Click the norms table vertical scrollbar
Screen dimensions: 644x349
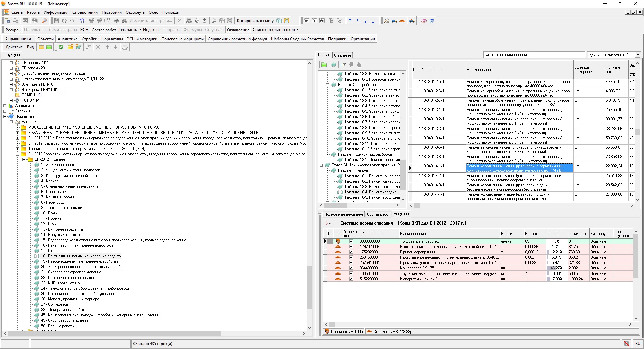coord(637,131)
